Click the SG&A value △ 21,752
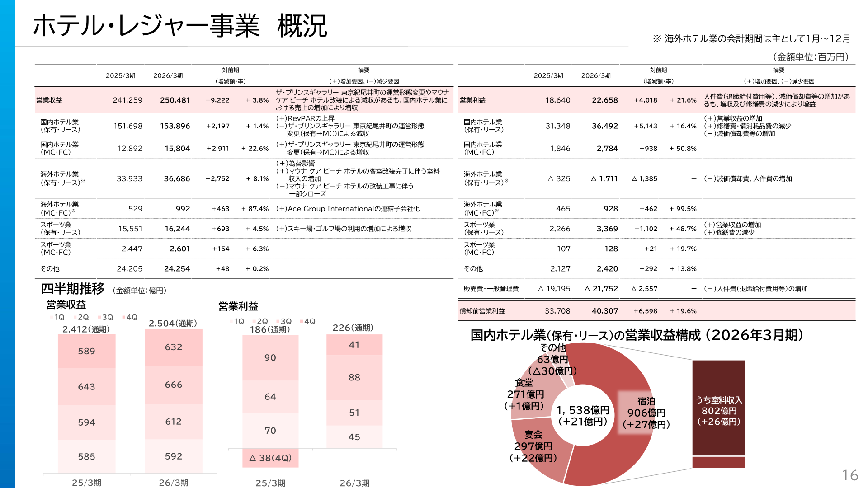The width and height of the screenshot is (868, 488). click(x=601, y=288)
